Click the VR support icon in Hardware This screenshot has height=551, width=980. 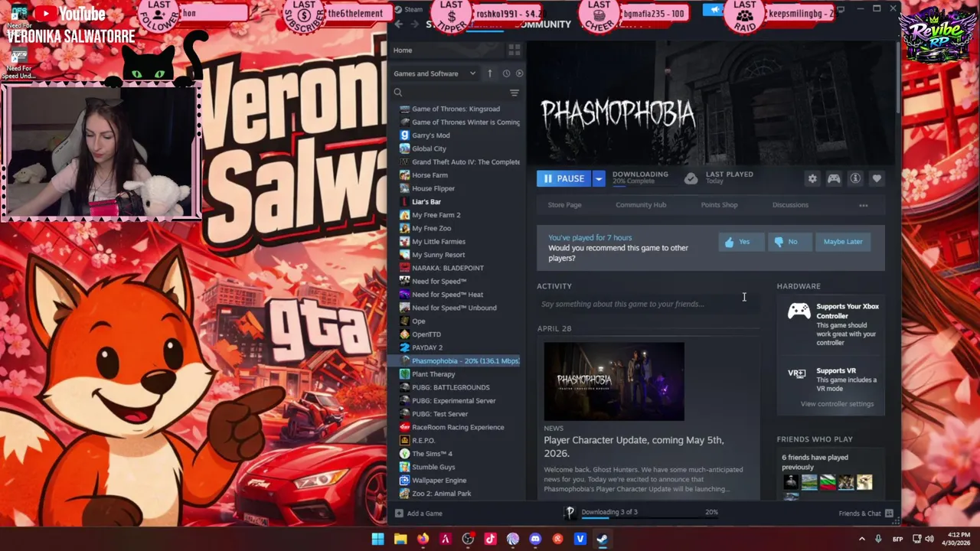(x=797, y=373)
